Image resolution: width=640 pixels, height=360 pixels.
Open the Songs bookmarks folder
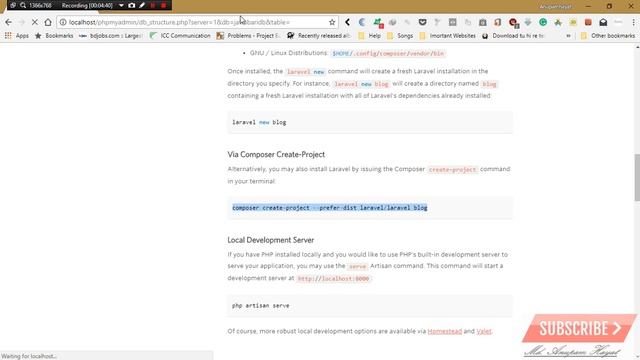point(400,36)
